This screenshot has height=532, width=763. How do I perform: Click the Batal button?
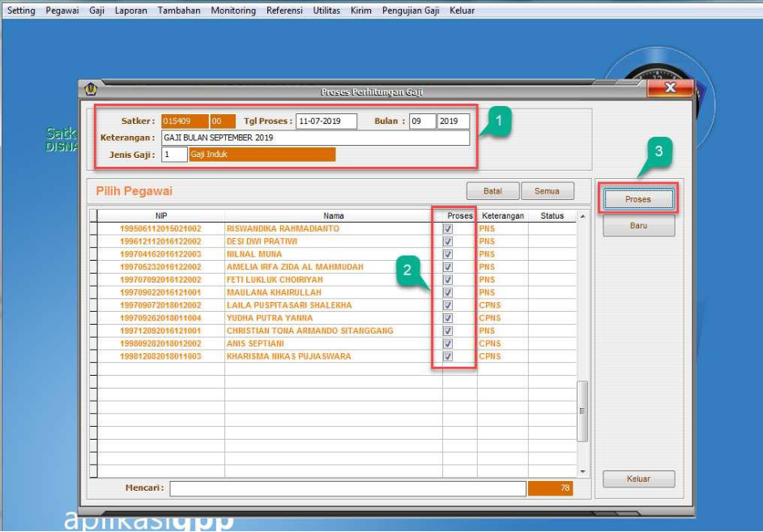click(x=492, y=192)
